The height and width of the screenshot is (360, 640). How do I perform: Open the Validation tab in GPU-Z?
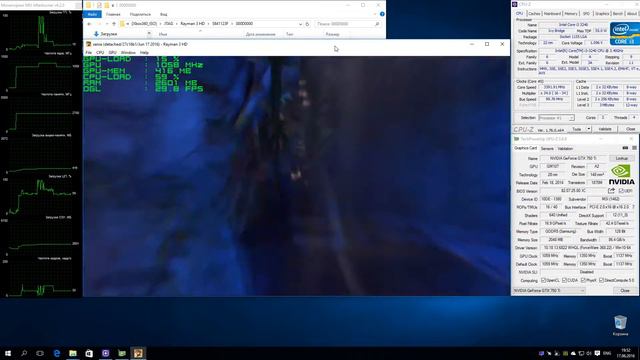(565, 149)
